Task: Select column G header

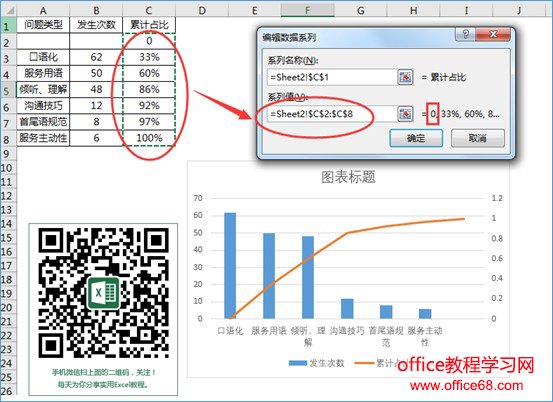Action: 360,10
